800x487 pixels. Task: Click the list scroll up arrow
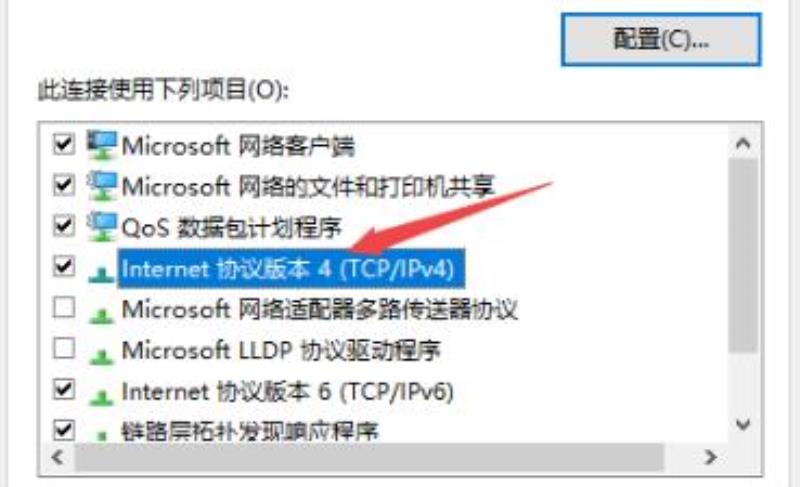coord(743,144)
